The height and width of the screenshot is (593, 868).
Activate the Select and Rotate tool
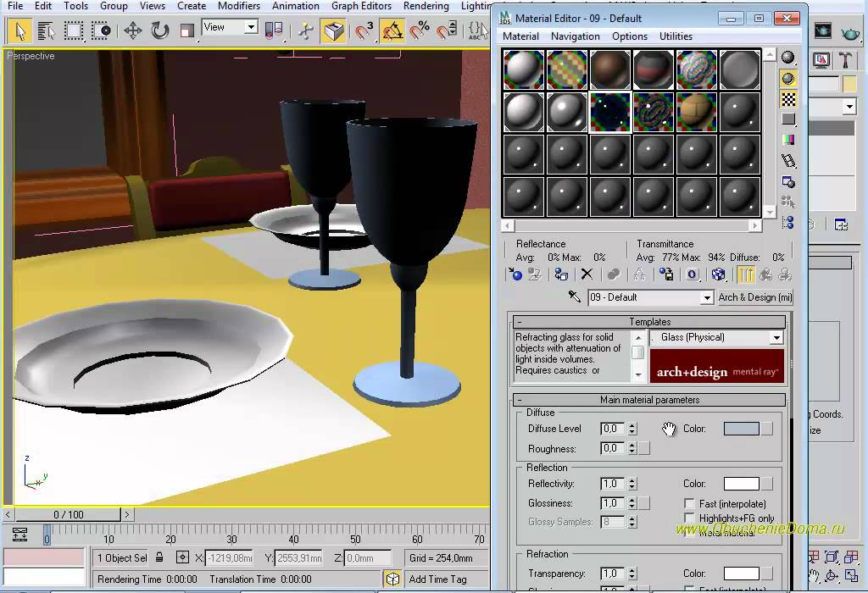point(160,31)
